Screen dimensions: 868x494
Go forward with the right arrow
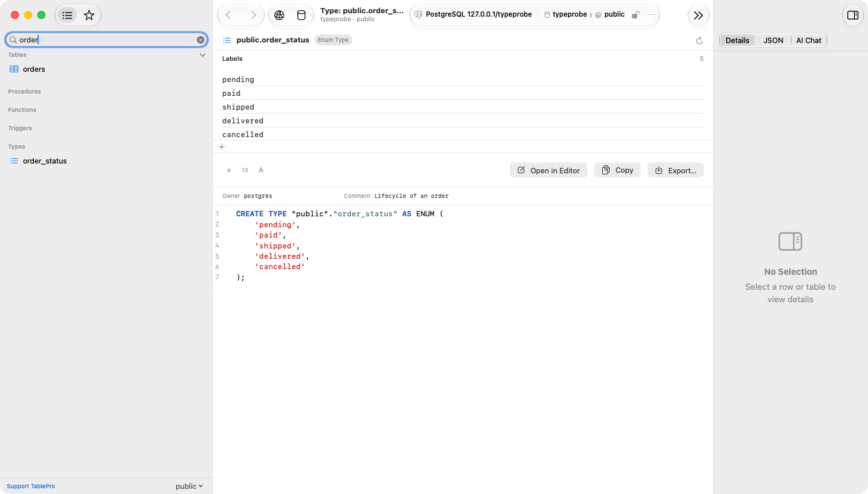click(253, 15)
